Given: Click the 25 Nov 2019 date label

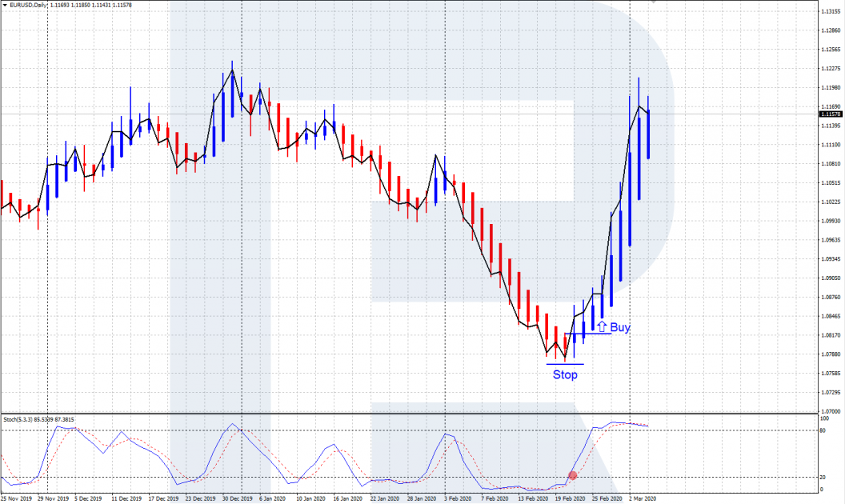Looking at the screenshot, I should tap(16, 498).
